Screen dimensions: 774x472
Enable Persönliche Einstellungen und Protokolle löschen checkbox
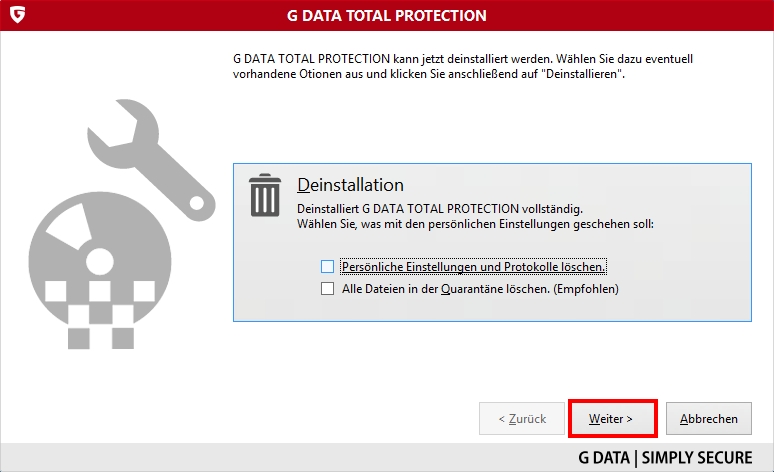point(327,267)
